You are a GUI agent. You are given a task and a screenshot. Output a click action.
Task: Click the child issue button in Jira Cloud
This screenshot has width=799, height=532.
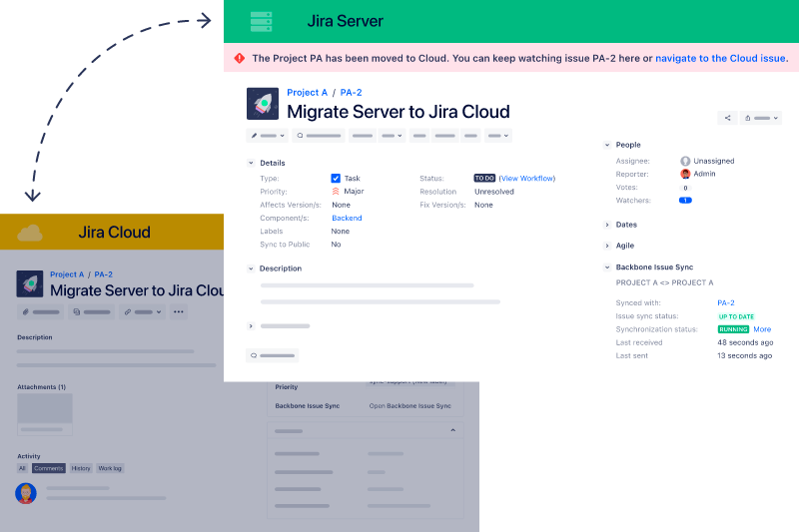(x=91, y=312)
